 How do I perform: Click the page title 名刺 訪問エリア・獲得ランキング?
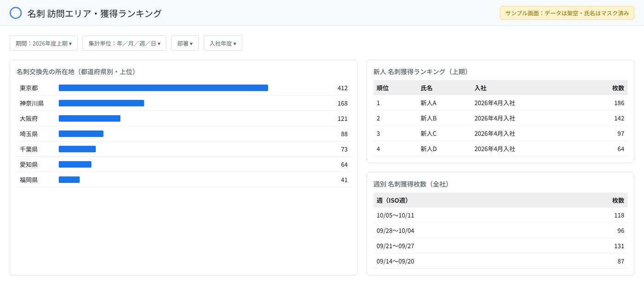[x=94, y=13]
